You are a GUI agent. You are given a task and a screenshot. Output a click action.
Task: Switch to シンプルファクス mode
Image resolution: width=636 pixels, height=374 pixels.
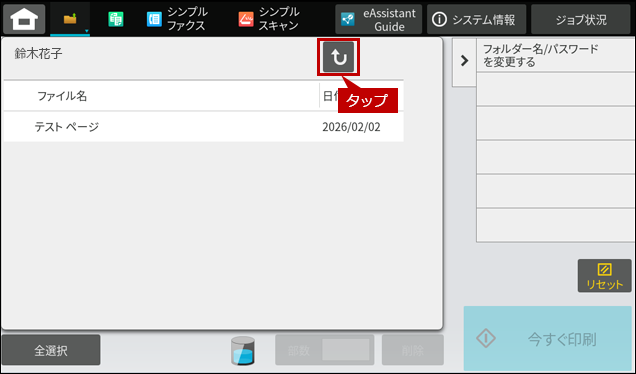177,19
